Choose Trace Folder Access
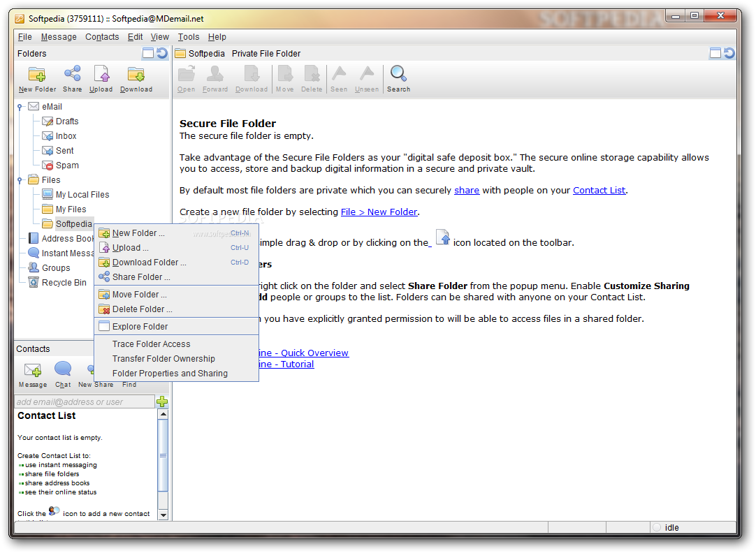Screen dimensions: 756x553 177,344
